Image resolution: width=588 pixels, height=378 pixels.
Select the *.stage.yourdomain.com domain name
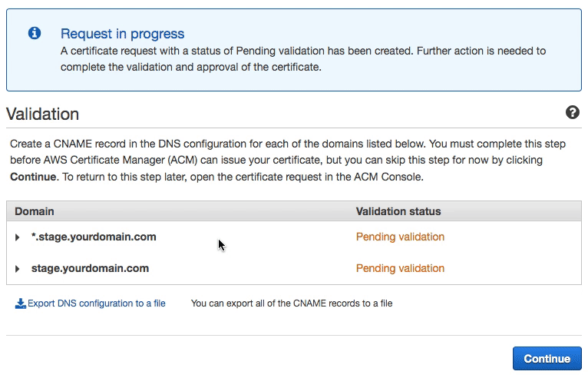pyautogui.click(x=94, y=237)
